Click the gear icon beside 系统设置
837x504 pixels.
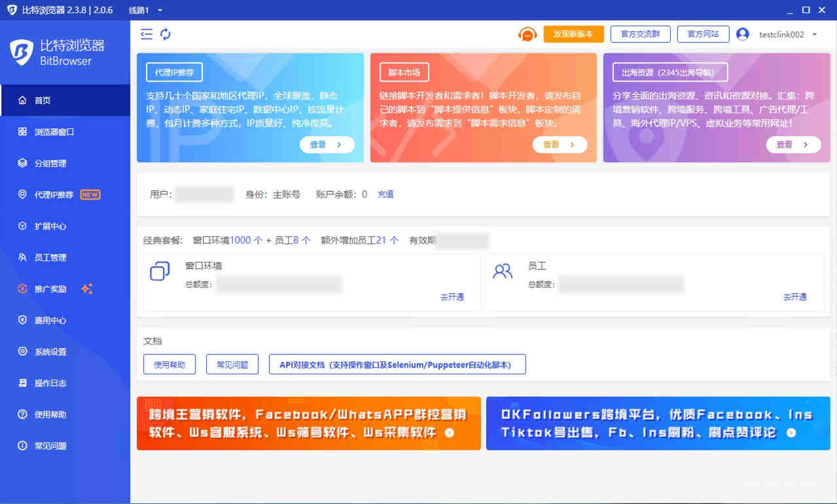22,351
